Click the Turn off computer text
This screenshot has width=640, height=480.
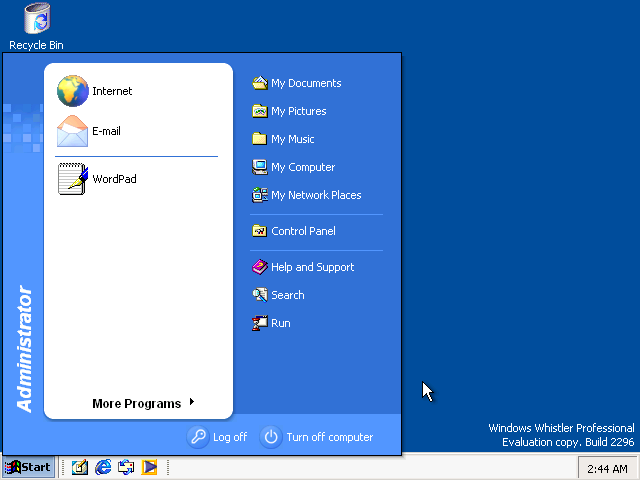(330, 437)
